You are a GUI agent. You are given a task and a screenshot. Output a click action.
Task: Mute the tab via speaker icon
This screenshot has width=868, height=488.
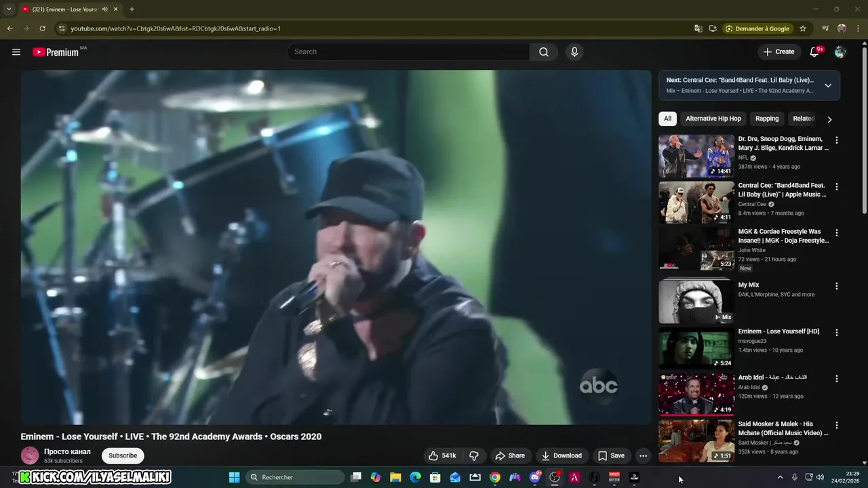point(104,9)
